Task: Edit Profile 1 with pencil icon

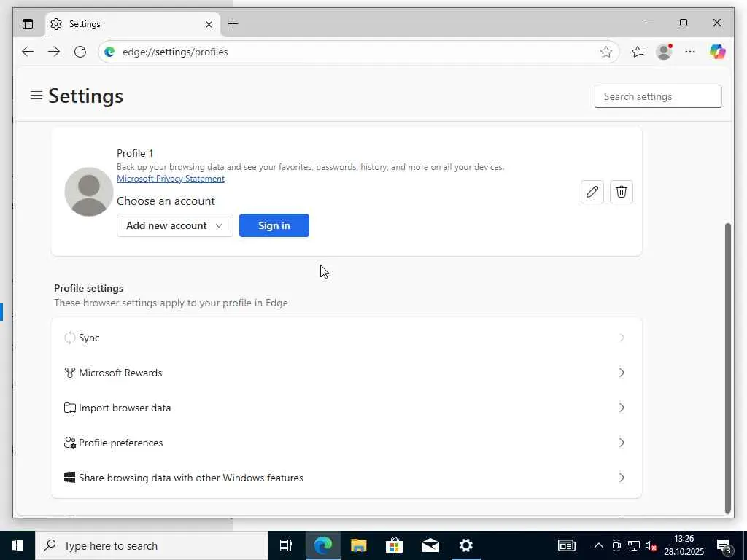Action: pyautogui.click(x=592, y=192)
